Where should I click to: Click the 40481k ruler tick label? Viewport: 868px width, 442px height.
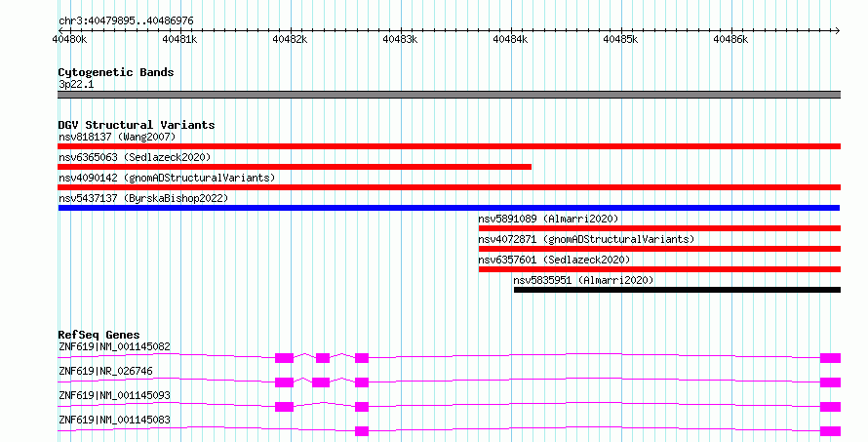(x=179, y=40)
